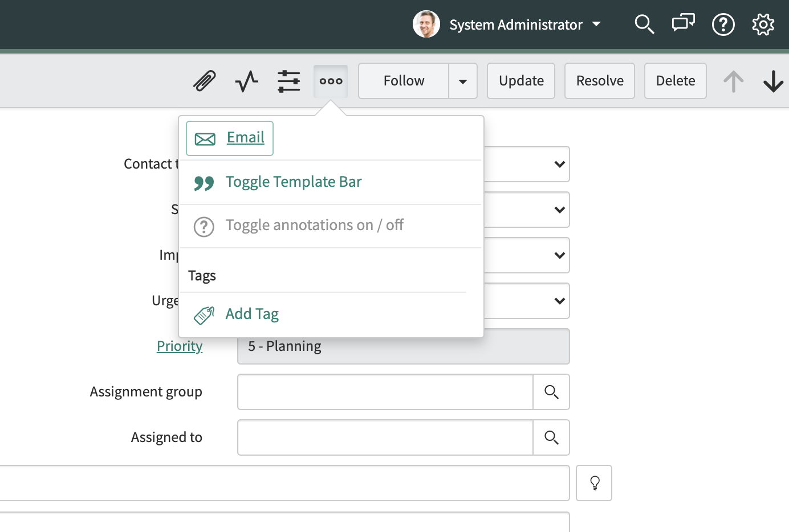This screenshot has height=532, width=789.
Task: Select Email from the context menu
Action: pyautogui.click(x=245, y=137)
